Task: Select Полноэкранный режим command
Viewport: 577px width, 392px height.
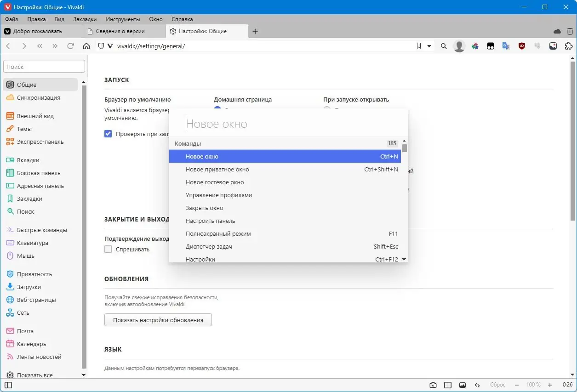Action: pos(285,233)
